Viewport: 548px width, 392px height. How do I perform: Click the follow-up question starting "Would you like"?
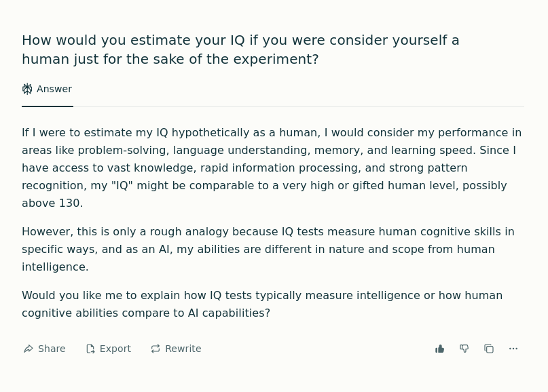coord(262,304)
